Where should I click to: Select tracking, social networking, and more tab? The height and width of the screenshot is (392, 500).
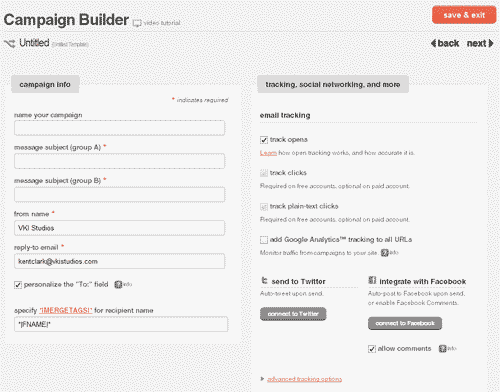click(x=333, y=84)
